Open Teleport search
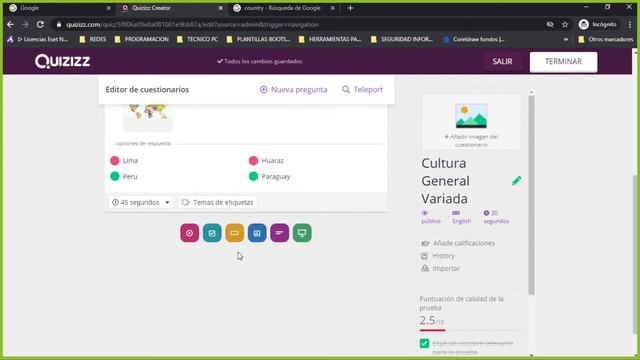This screenshot has height=360, width=640. click(x=362, y=89)
